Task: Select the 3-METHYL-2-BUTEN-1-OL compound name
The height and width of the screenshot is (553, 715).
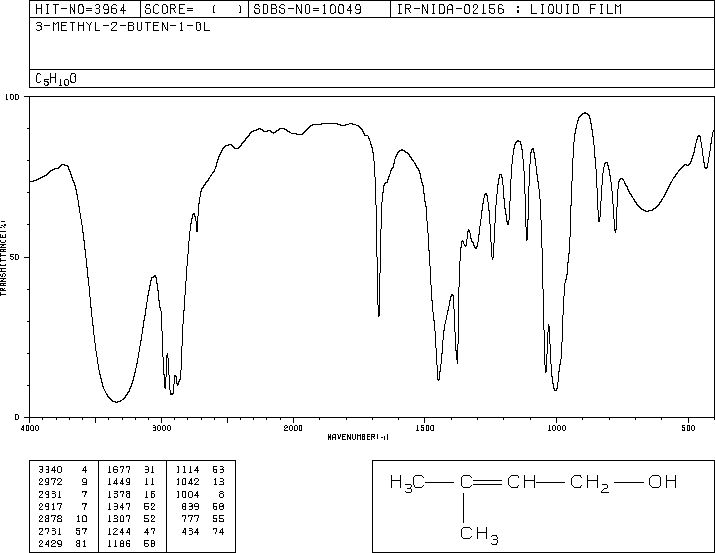Action: click(x=123, y=27)
